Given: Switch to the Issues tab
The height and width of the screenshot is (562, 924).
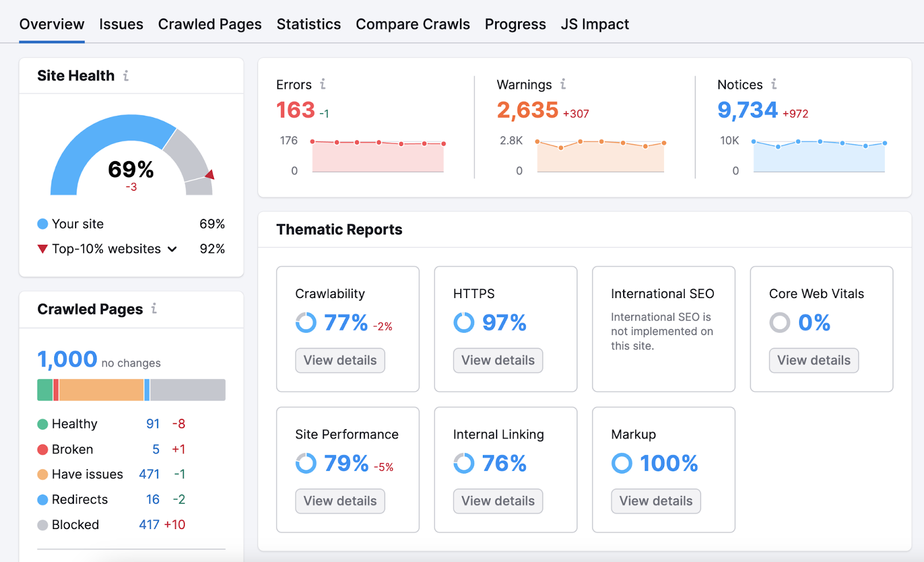Looking at the screenshot, I should click(121, 24).
